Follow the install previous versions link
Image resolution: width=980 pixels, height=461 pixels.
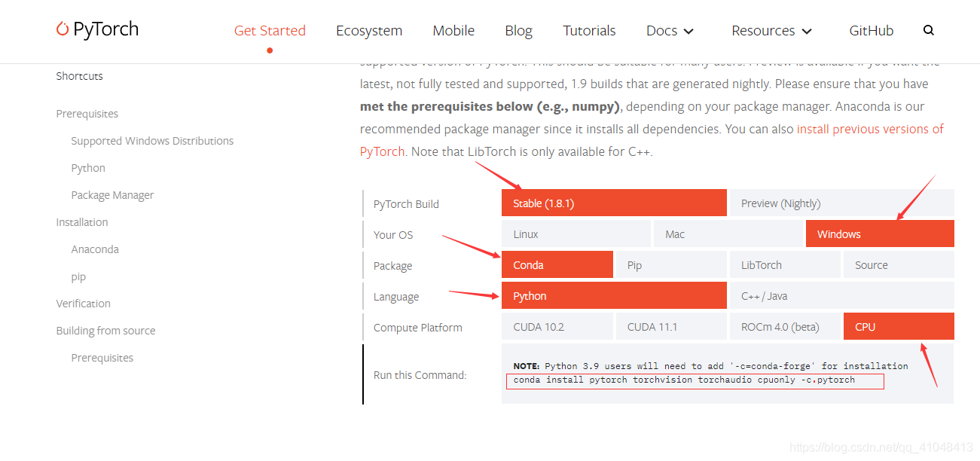[652, 140]
